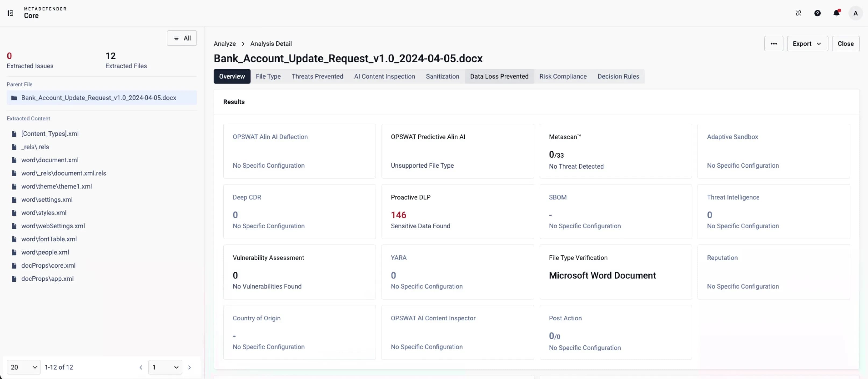Switch to the Sanitization tab
Screen dimensions: 868x379
(442, 77)
